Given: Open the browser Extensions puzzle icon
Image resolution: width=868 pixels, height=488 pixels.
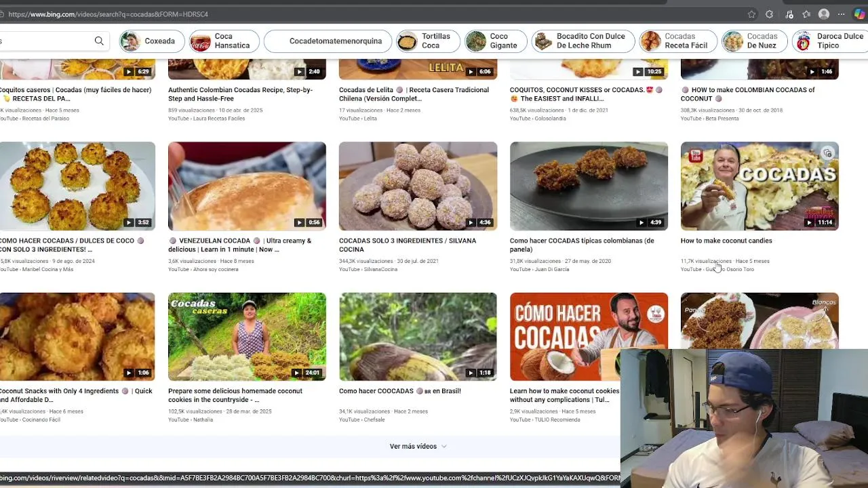Looking at the screenshot, I should [x=769, y=14].
